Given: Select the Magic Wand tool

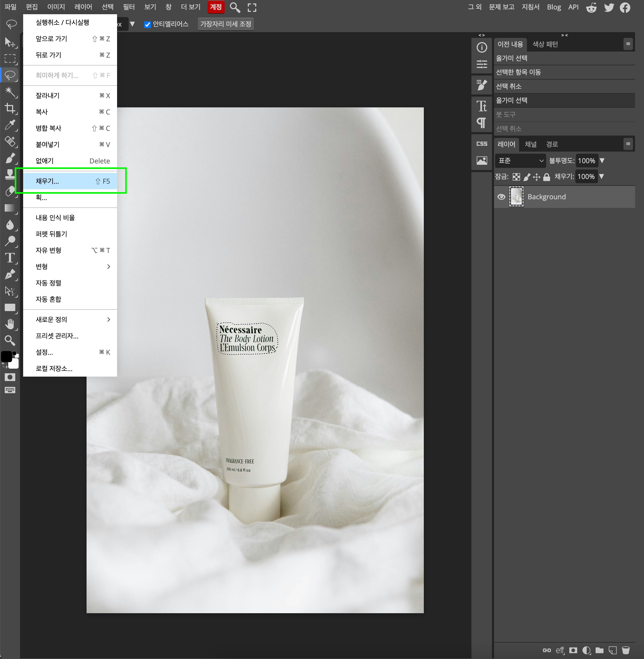Looking at the screenshot, I should click(10, 91).
